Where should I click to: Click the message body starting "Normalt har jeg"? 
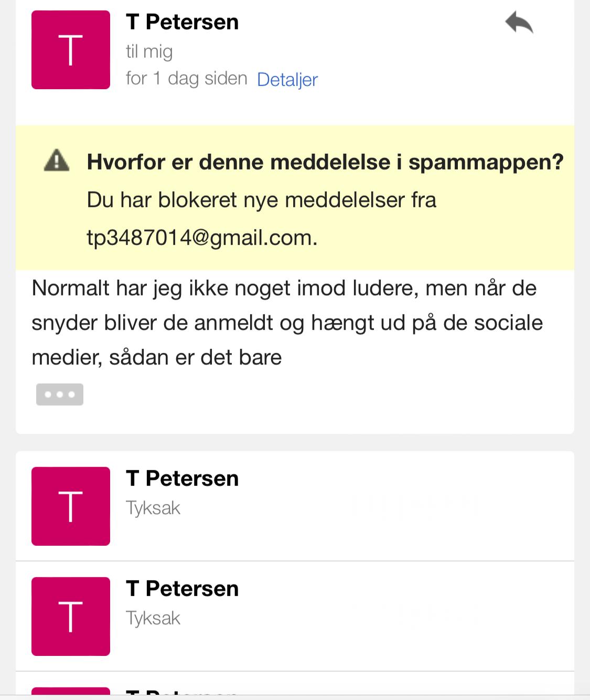pyautogui.click(x=284, y=289)
